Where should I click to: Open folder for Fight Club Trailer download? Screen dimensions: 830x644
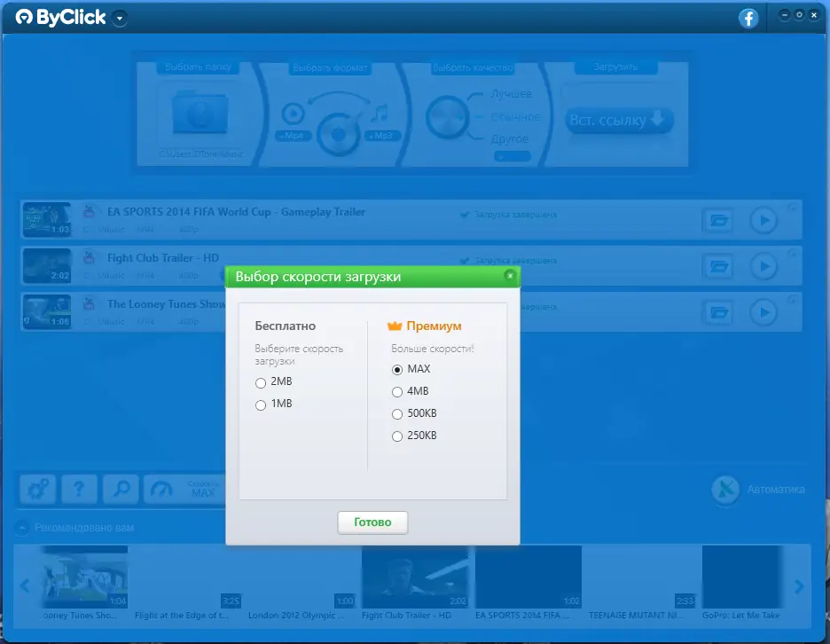click(718, 266)
